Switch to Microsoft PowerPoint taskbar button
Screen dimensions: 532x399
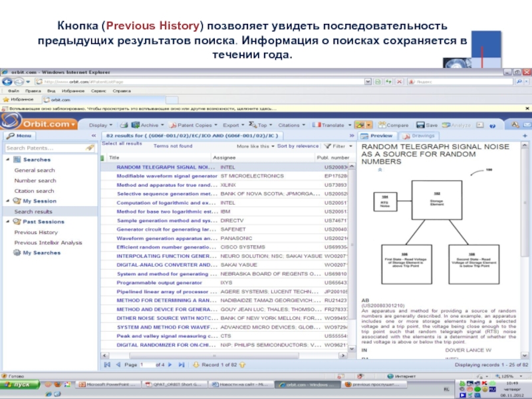click(x=107, y=384)
